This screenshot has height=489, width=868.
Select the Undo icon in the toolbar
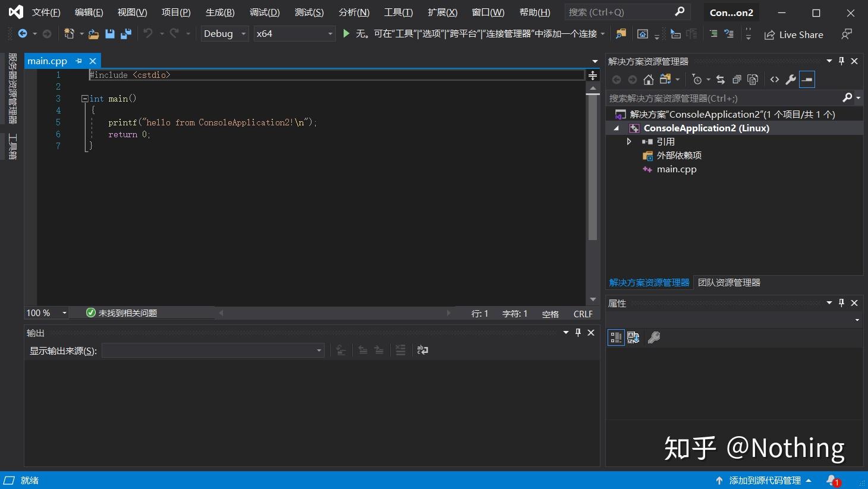[x=147, y=34]
